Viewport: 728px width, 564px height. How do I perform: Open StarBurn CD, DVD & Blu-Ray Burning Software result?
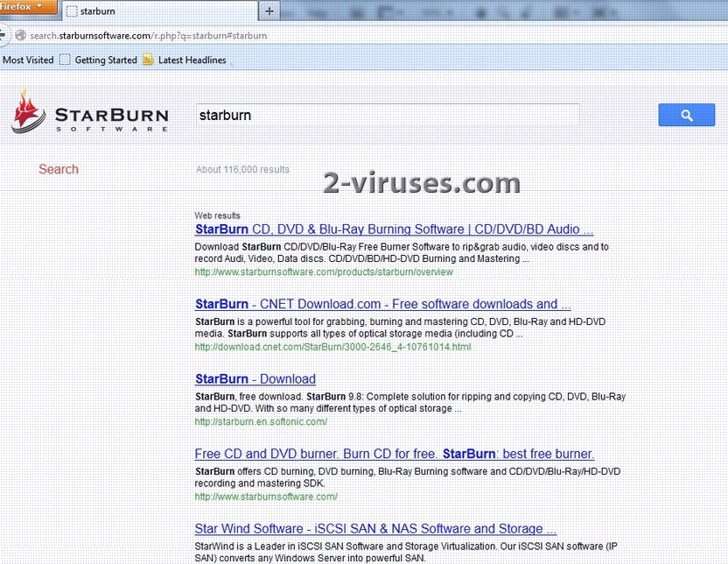pos(394,229)
